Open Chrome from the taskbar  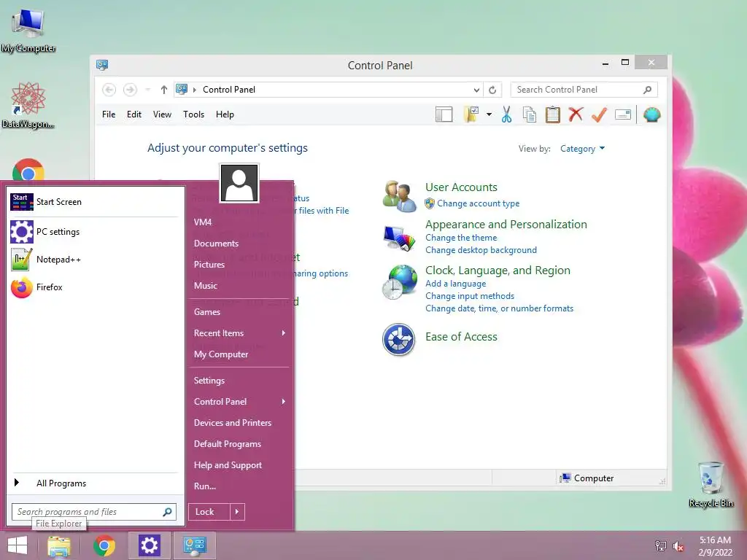[104, 545]
